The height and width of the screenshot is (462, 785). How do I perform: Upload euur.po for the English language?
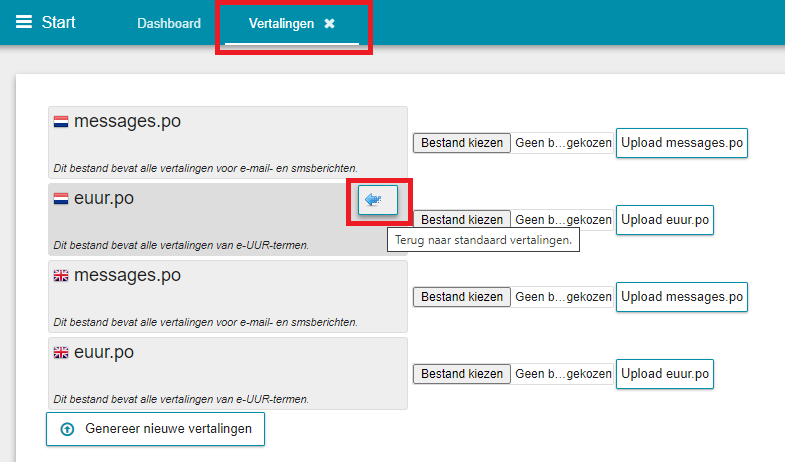[665, 374]
